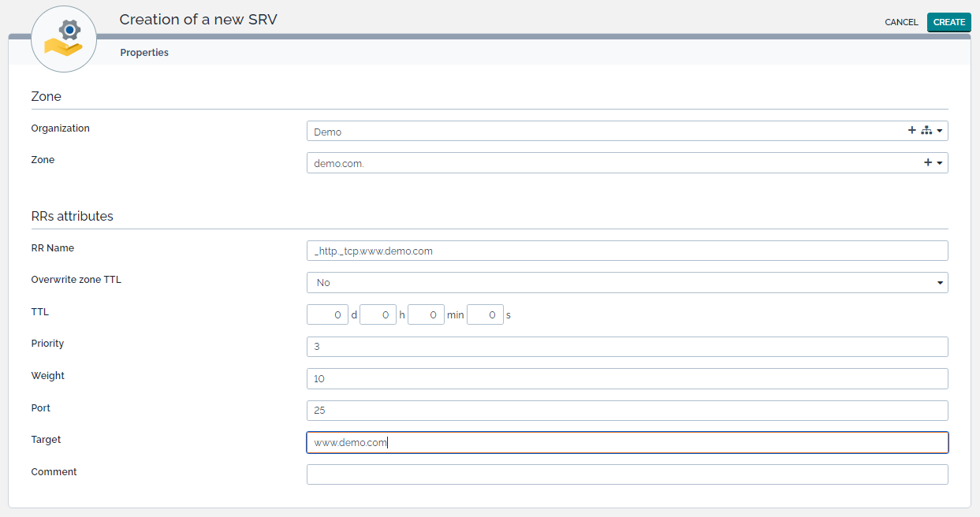
Task: Click the 'Creation of a new SRV' title
Action: tap(198, 19)
